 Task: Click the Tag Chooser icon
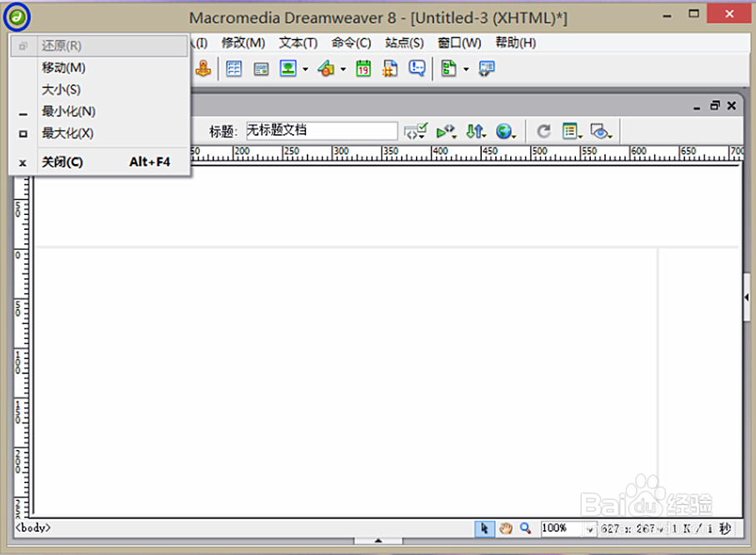(487, 68)
